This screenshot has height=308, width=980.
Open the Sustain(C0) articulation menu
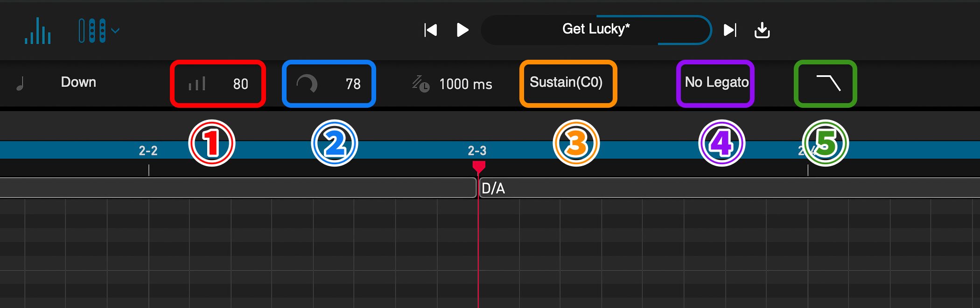tap(566, 83)
